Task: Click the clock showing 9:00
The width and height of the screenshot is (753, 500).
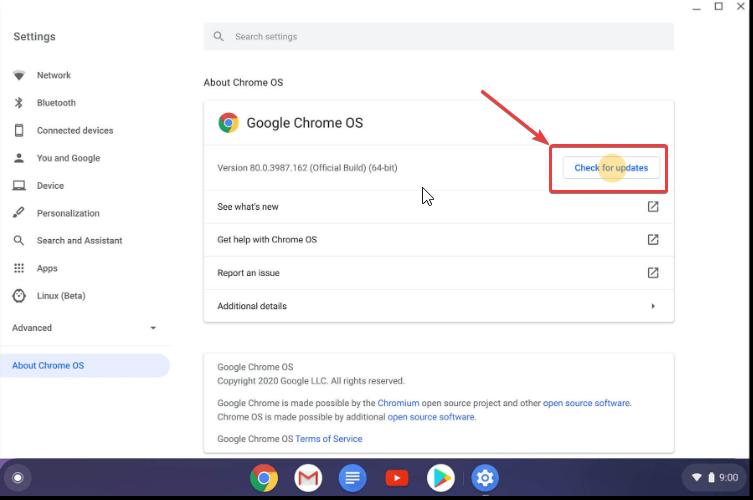Action: pyautogui.click(x=728, y=477)
